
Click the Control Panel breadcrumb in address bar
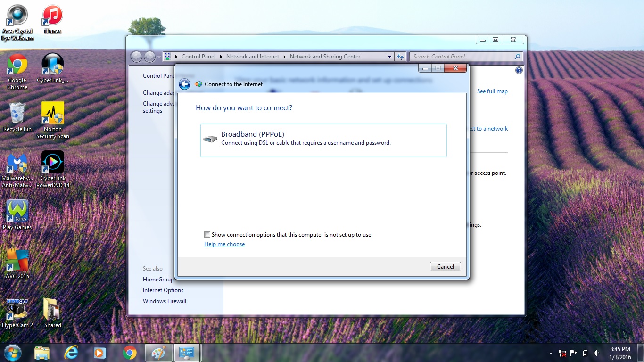pyautogui.click(x=198, y=57)
